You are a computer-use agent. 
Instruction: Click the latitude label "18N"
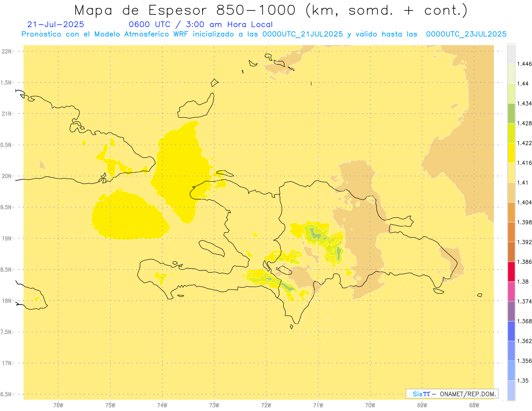[6, 301]
